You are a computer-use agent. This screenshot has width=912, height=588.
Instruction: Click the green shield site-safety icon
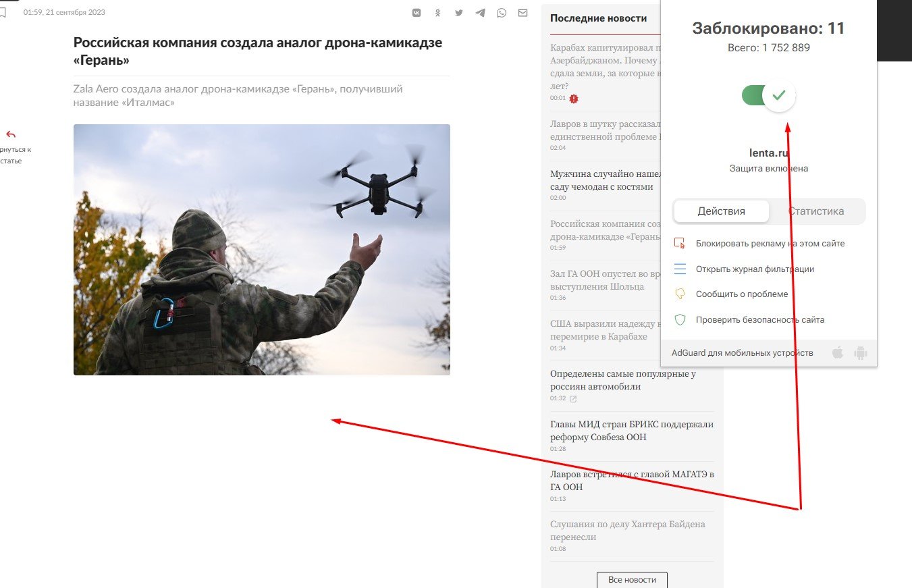tap(680, 319)
